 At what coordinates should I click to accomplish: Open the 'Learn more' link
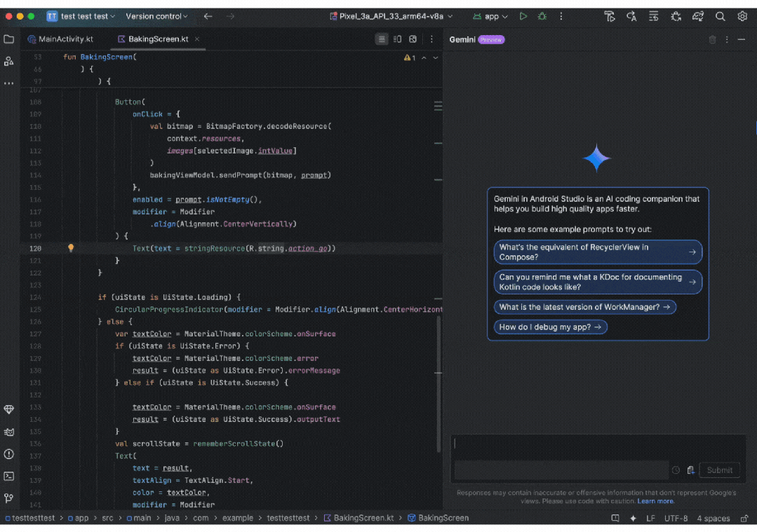pos(655,501)
